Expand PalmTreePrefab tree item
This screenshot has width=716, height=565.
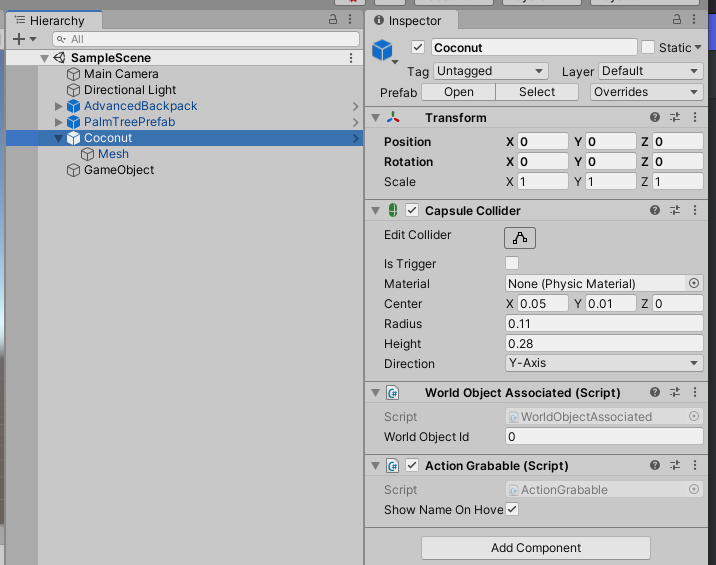(58, 122)
